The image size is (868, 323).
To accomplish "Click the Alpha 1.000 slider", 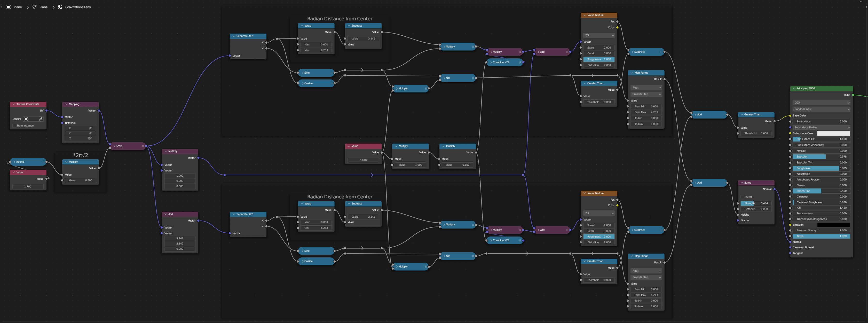I will coord(821,236).
